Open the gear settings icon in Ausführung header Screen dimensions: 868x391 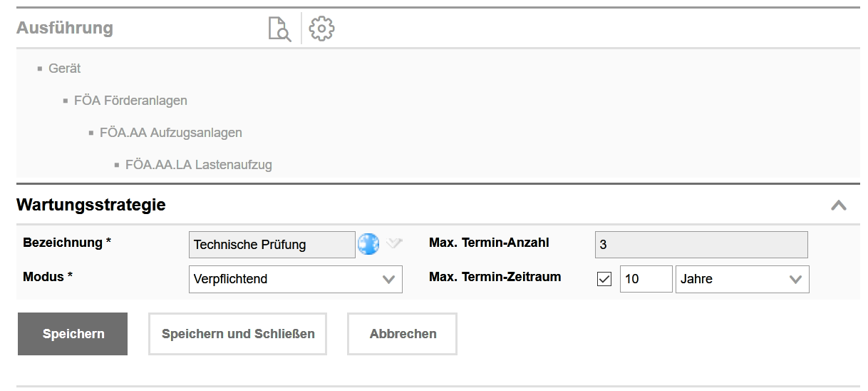coord(322,29)
